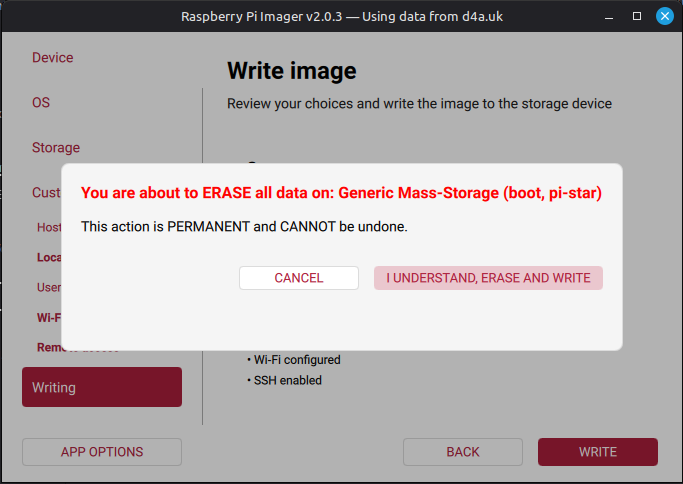Image resolution: width=683 pixels, height=484 pixels.
Task: Go back with the BACK button
Action: (463, 452)
